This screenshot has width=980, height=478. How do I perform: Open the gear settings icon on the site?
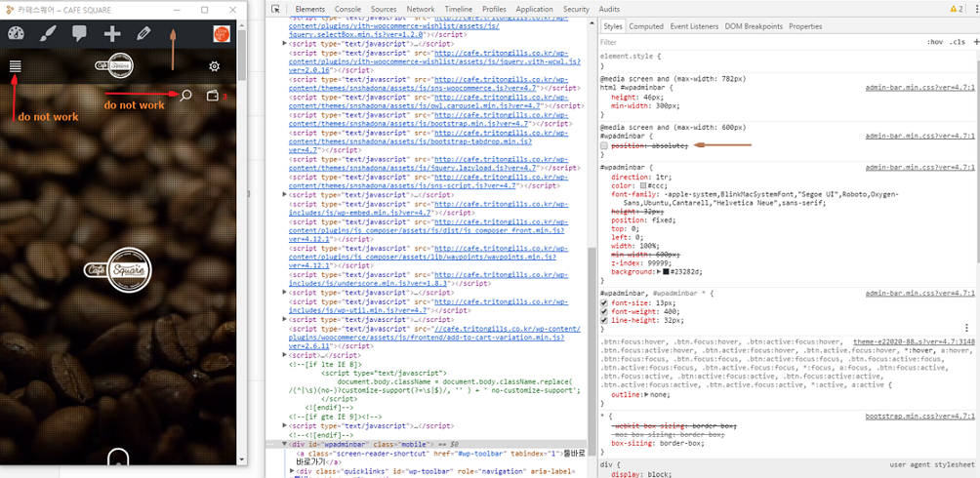click(x=214, y=66)
